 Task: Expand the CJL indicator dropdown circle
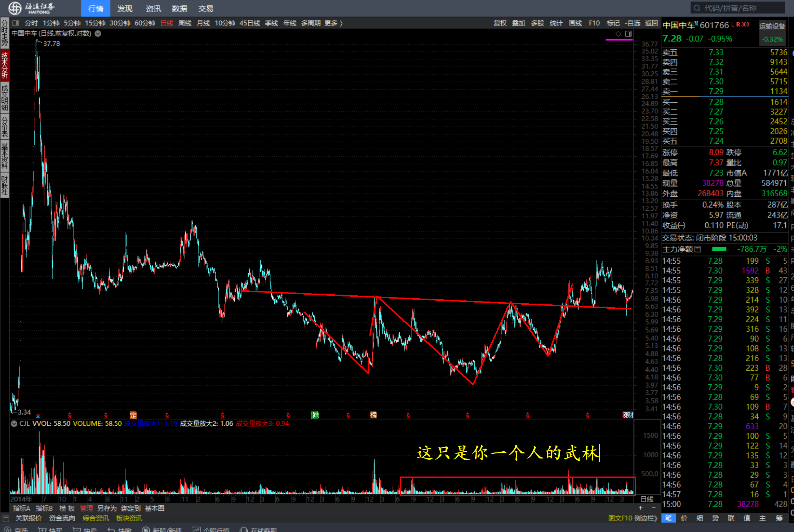click(14, 424)
